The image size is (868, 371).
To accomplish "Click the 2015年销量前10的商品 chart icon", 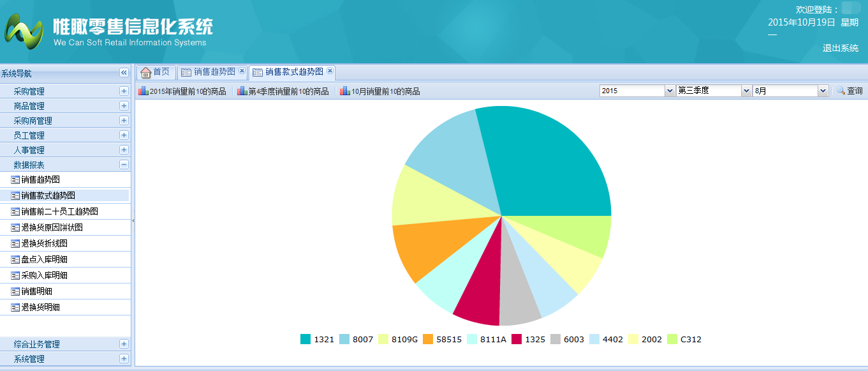I will click(x=143, y=91).
